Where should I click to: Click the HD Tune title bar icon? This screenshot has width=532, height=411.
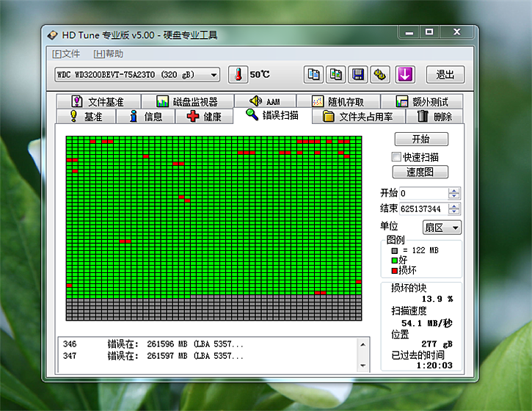tap(53, 35)
